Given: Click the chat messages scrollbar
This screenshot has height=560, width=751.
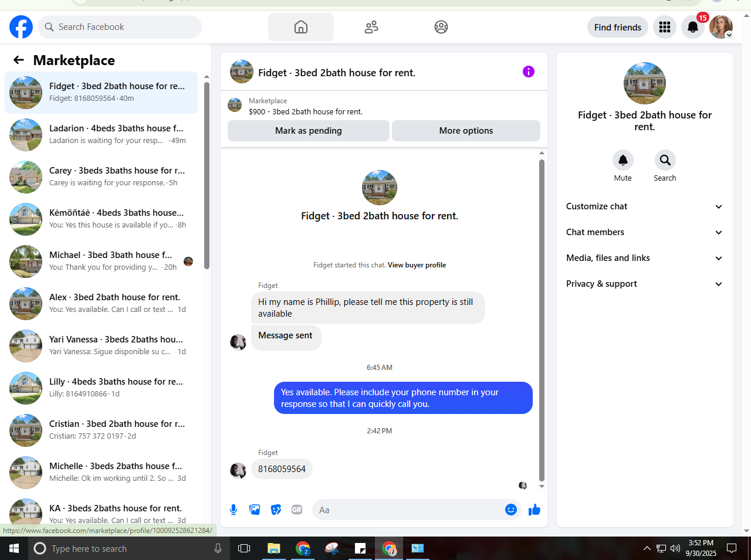Looking at the screenshot, I should click(542, 320).
